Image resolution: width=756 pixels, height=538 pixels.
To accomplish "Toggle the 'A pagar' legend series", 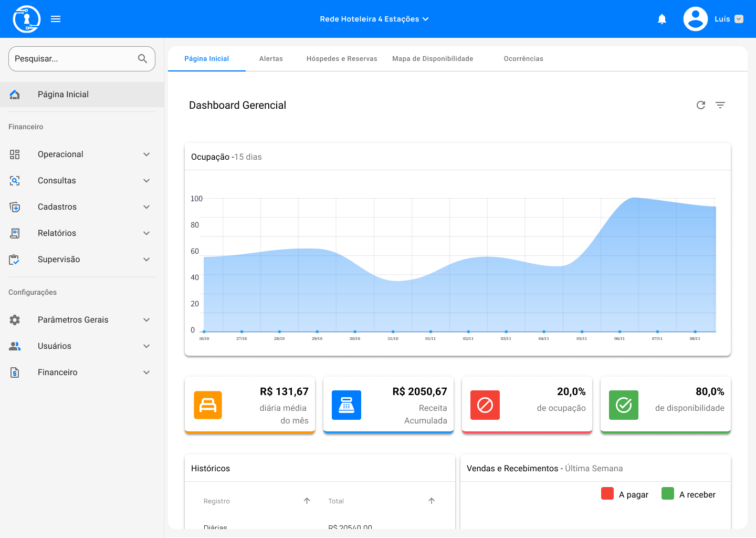I will click(625, 494).
